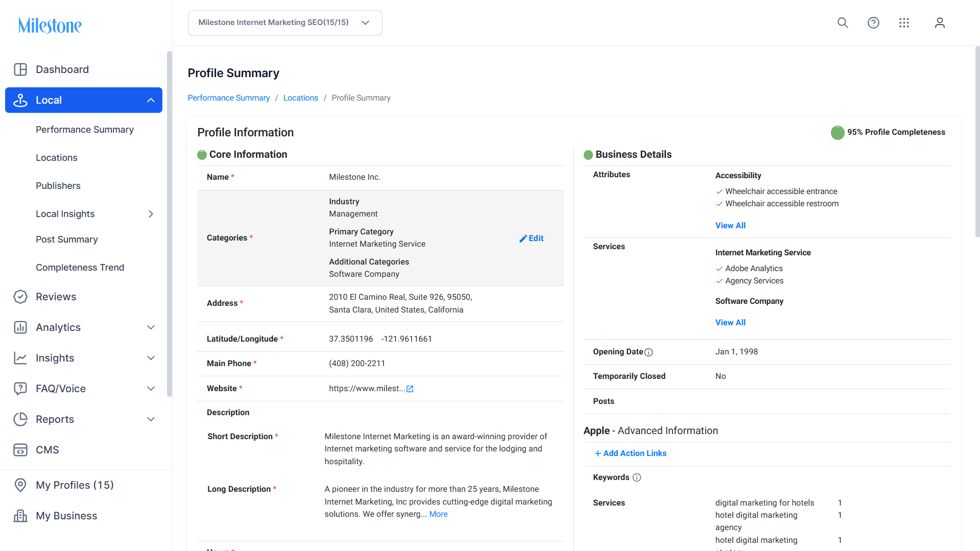Expand the Local Insights submenu arrow
Viewport: 980px width, 551px height.
151,214
